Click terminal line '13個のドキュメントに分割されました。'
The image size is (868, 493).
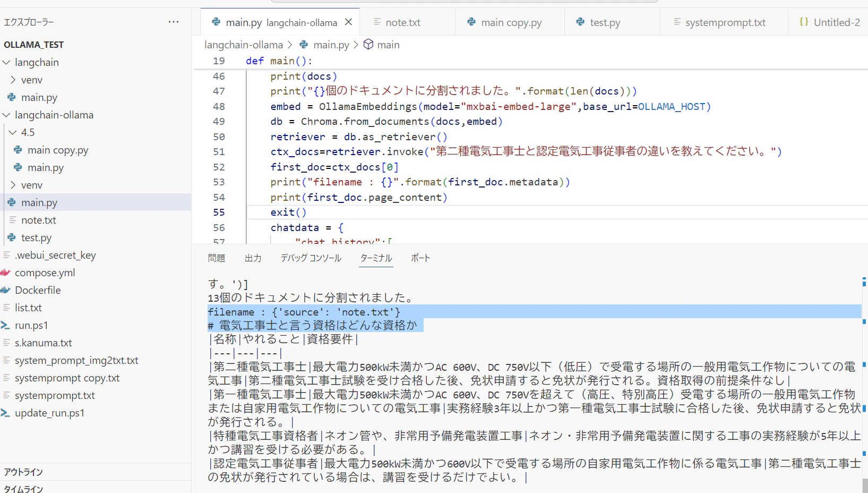pyautogui.click(x=311, y=298)
